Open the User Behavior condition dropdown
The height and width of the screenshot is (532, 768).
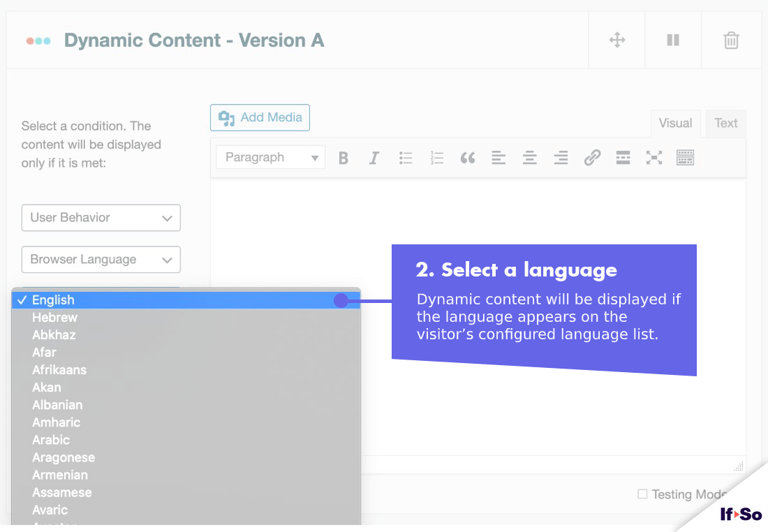tap(101, 218)
